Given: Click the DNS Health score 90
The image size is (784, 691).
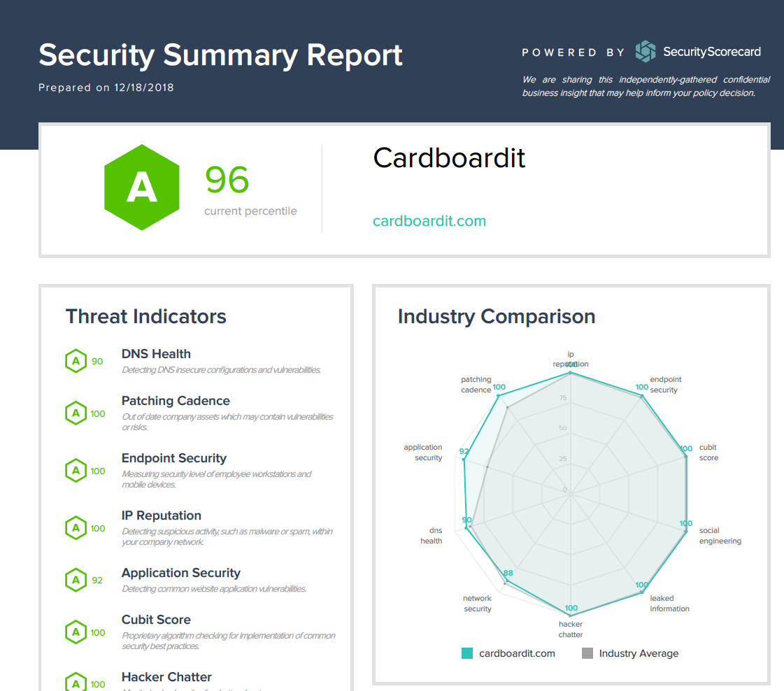Looking at the screenshot, I should [97, 362].
